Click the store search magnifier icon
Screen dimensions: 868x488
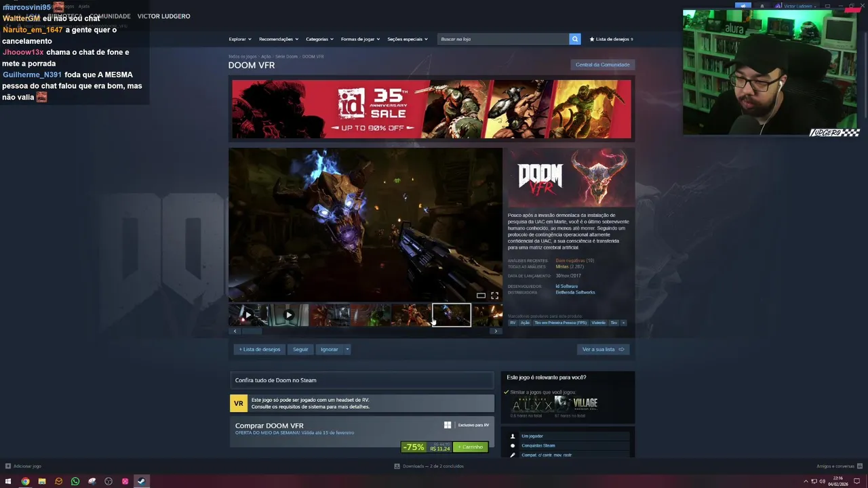coord(575,39)
